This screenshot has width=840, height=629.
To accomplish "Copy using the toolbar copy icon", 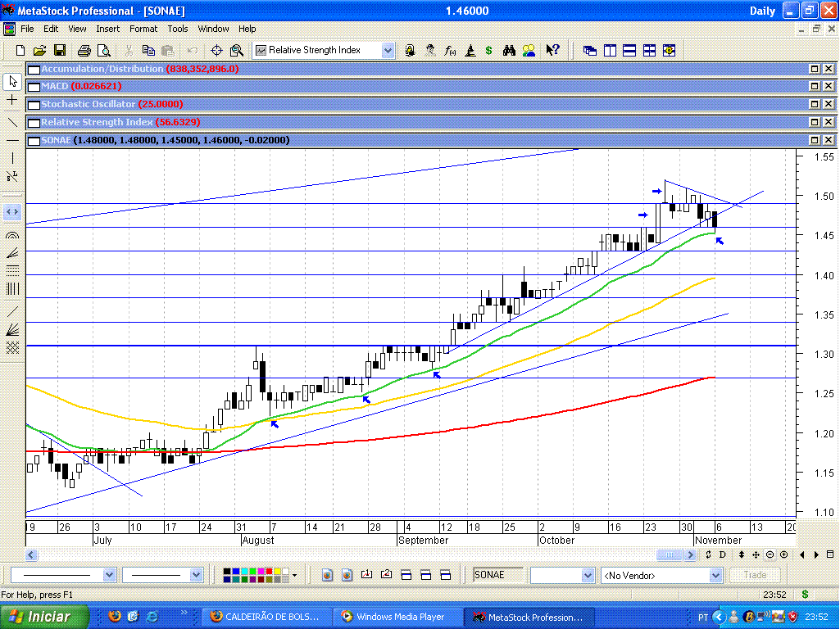I will point(148,50).
